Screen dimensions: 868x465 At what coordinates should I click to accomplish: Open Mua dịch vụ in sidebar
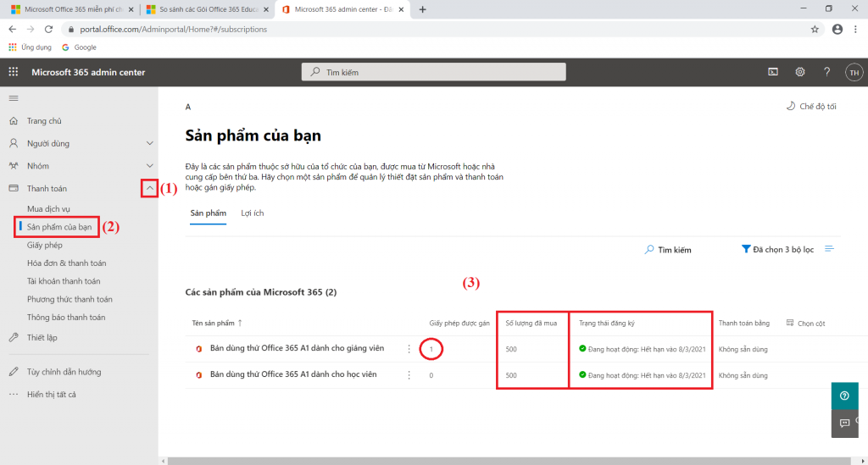click(x=48, y=208)
